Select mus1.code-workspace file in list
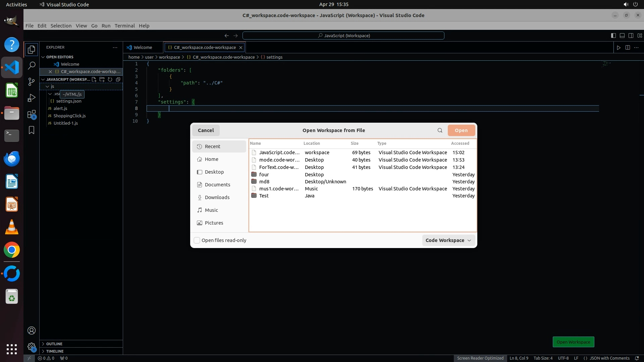Screen dimensions: 644x362 tap(278, 189)
